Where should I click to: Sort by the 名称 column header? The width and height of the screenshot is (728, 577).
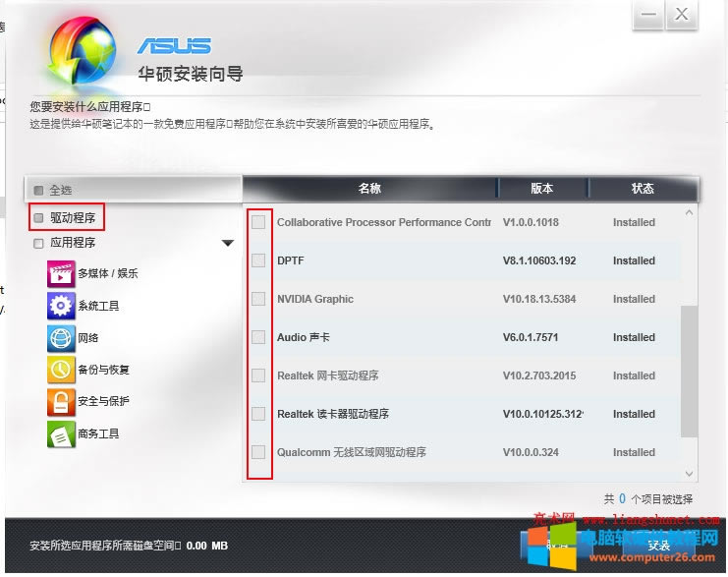click(369, 189)
